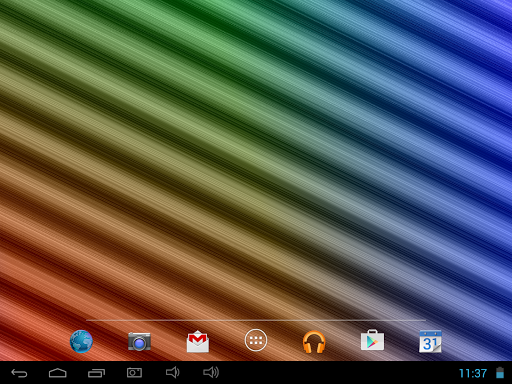
Task: Tap the Back navigation arrow
Action: [x=19, y=373]
